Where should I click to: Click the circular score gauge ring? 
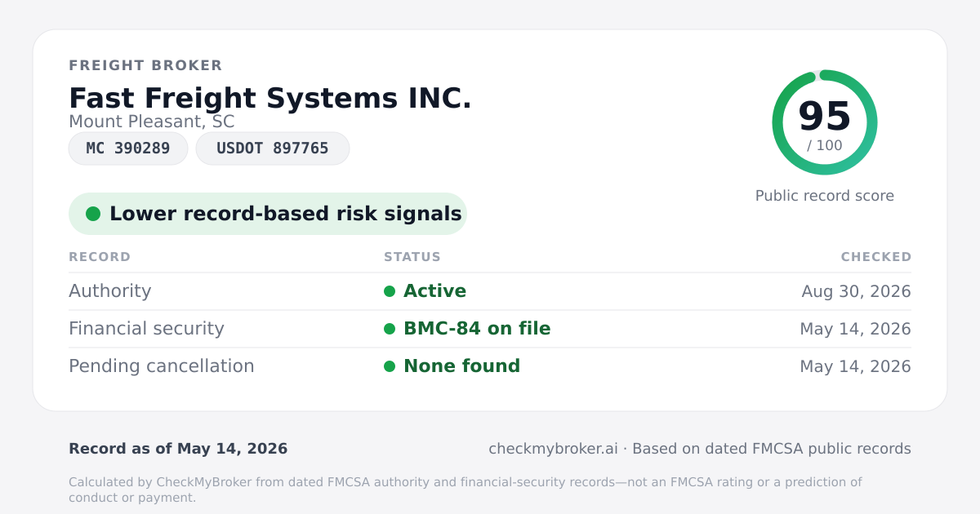tap(825, 122)
